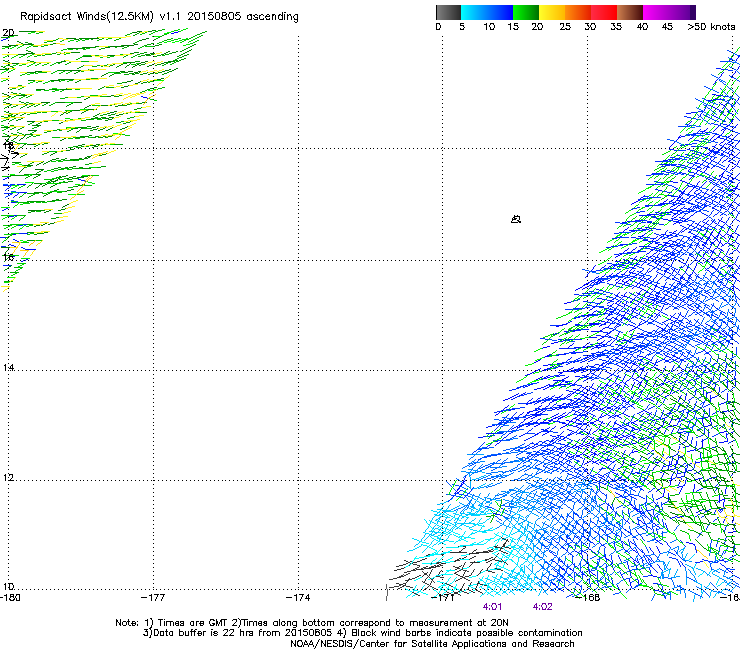
Task: Click latitude label 12
Action: [x=8, y=478]
